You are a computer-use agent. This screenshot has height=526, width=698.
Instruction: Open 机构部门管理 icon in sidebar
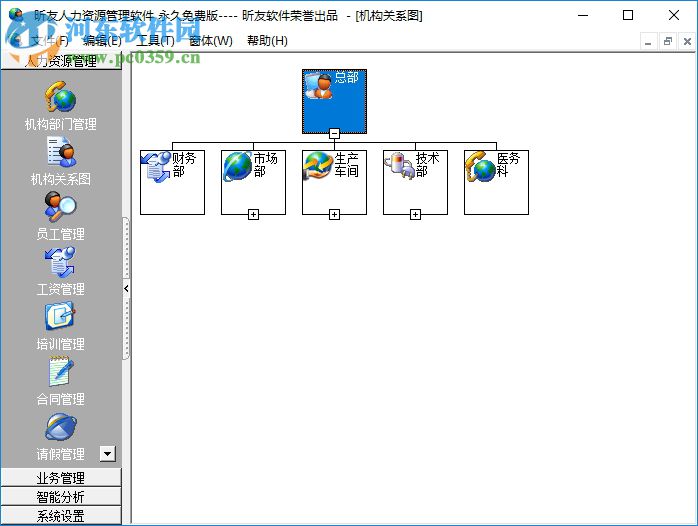point(61,97)
